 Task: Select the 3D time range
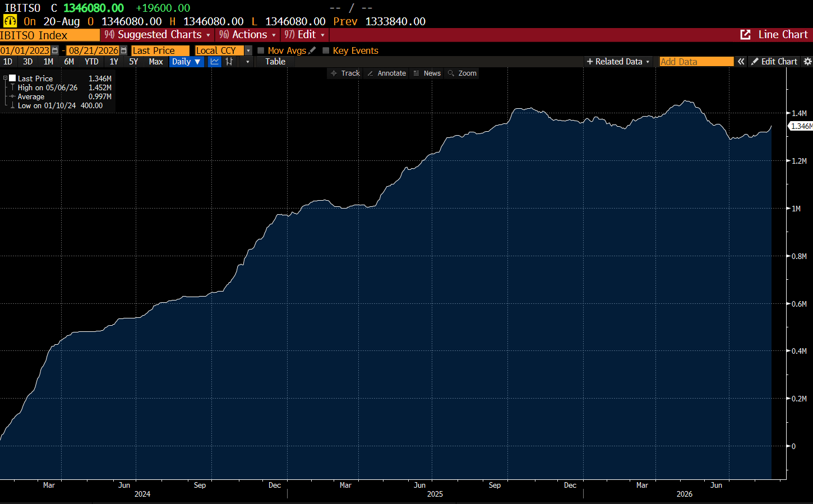[x=28, y=62]
